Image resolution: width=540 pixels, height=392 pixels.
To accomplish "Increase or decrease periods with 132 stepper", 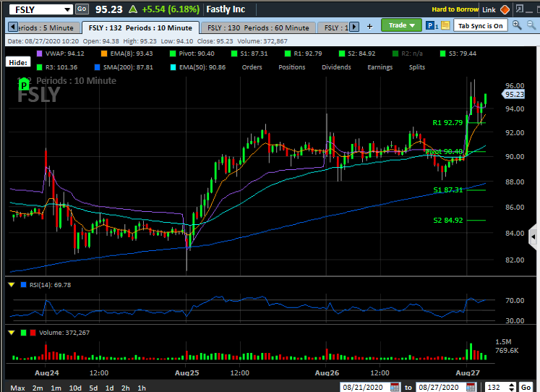I will pos(512,387).
